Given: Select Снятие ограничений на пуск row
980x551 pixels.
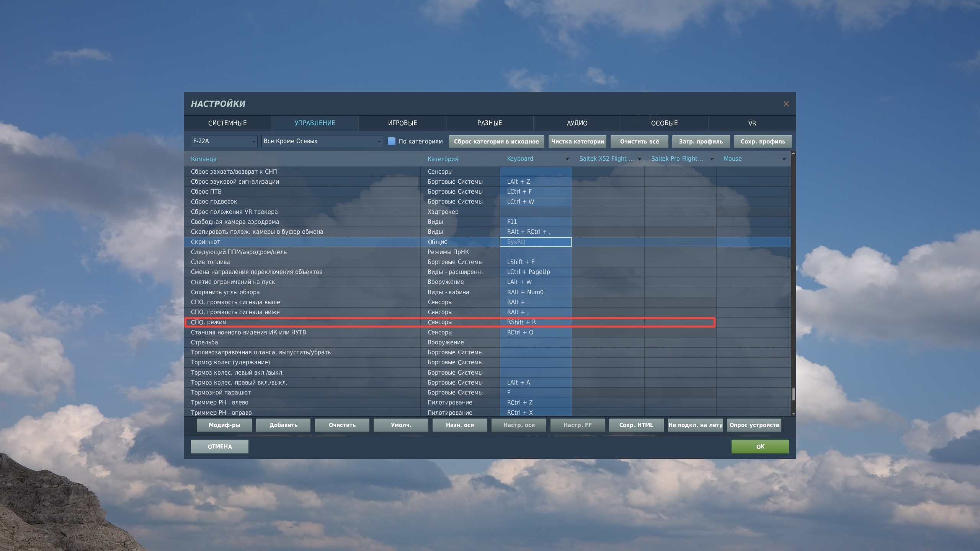Looking at the screenshot, I should (487, 282).
